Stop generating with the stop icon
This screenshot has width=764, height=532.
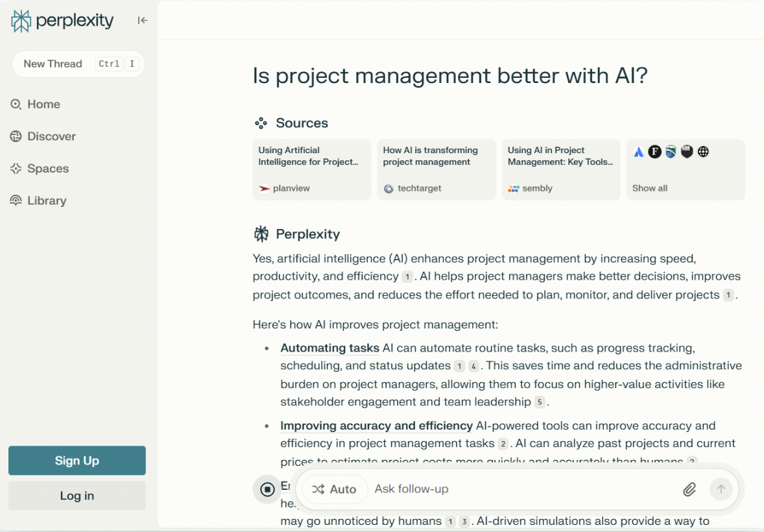coord(267,489)
